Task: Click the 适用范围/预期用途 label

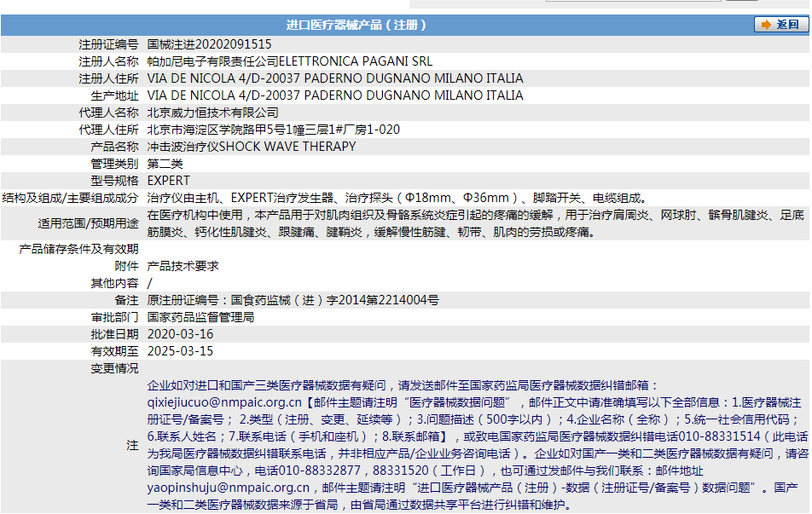Action: click(88, 223)
